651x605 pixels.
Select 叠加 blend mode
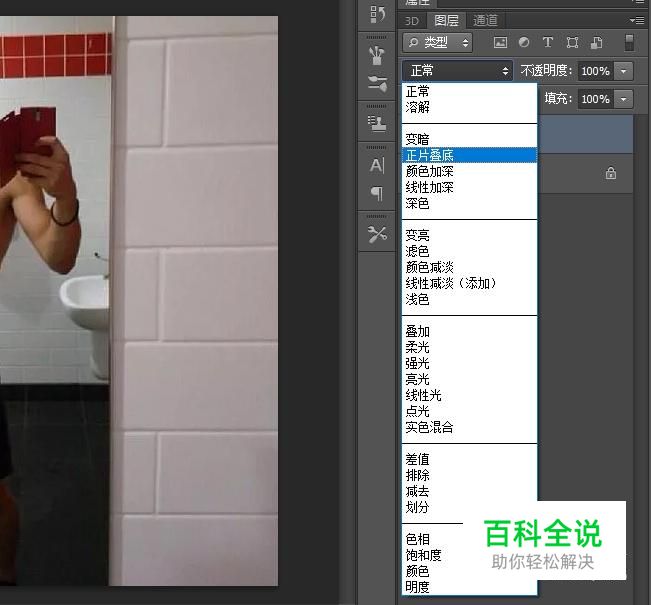[470, 331]
